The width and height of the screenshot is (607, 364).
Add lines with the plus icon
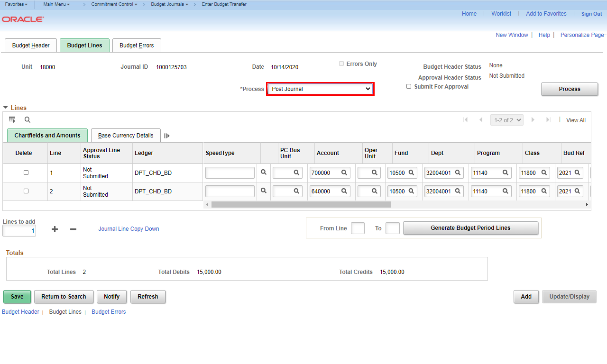(55, 229)
